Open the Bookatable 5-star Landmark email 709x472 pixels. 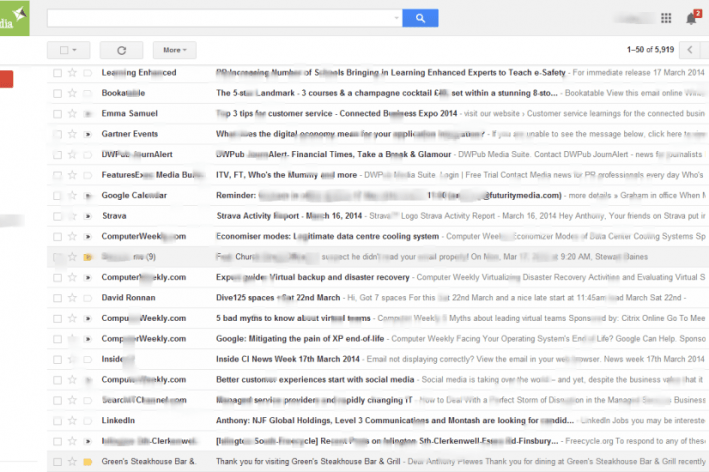378,93
